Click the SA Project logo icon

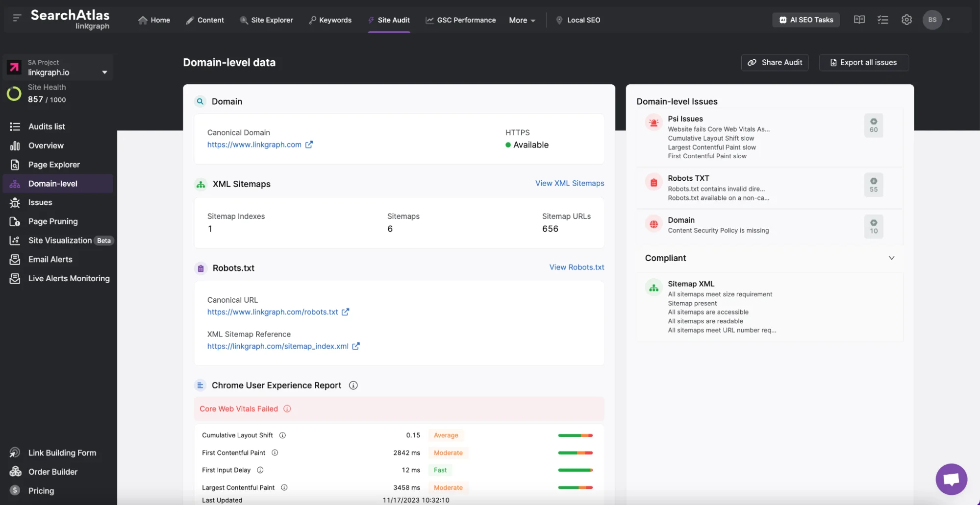click(x=14, y=67)
